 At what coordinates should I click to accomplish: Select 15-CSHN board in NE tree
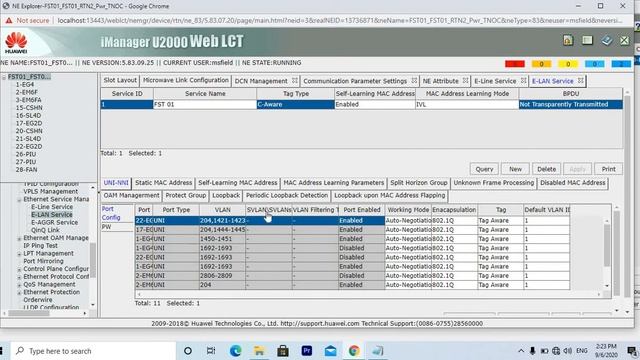pos(29,108)
